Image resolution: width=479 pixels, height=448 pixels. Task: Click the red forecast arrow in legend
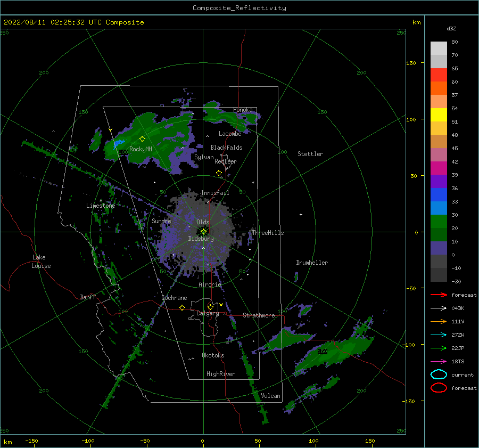(x=439, y=295)
